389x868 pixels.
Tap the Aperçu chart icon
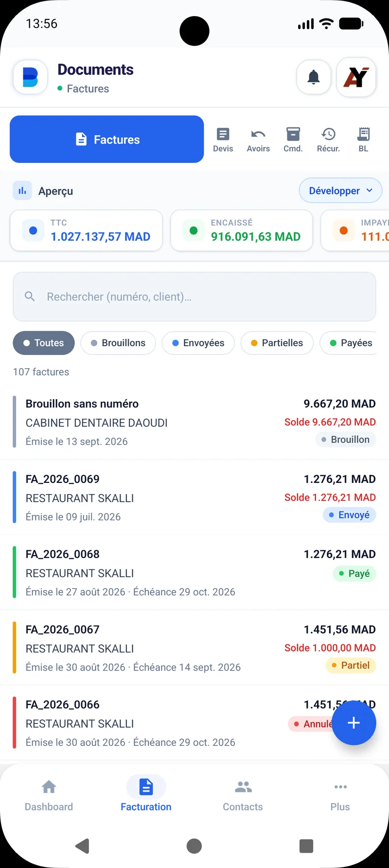point(22,191)
